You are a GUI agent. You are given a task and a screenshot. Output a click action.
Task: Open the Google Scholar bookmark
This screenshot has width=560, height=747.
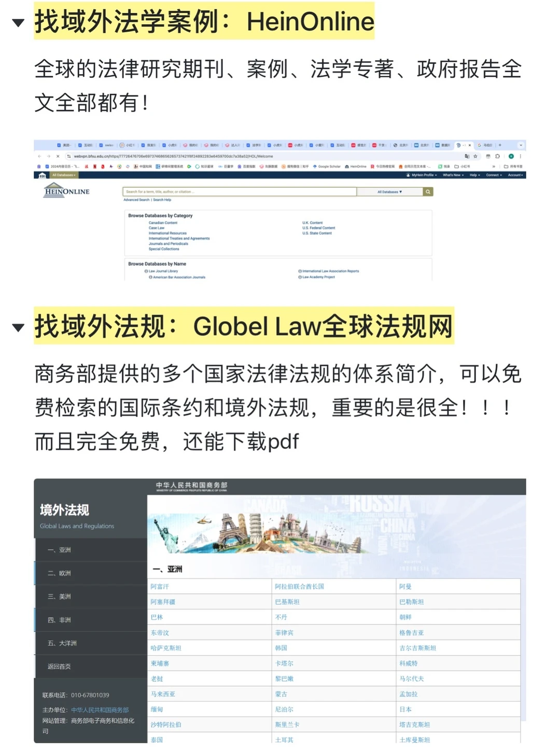[327, 167]
